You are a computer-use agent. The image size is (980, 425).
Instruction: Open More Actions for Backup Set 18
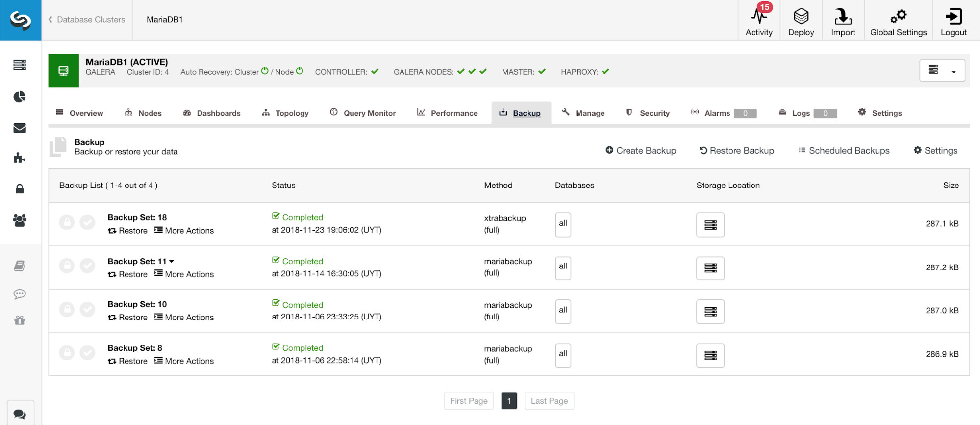click(x=184, y=231)
